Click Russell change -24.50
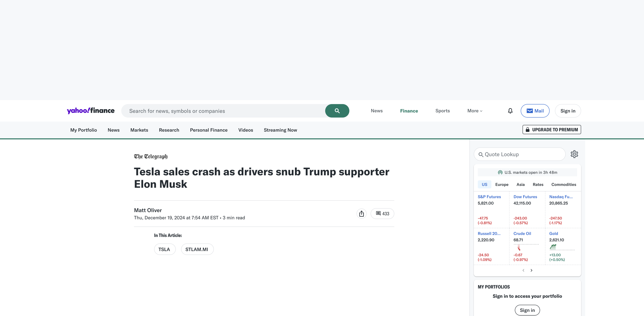Screen dimensions: 644x316 point(483,255)
